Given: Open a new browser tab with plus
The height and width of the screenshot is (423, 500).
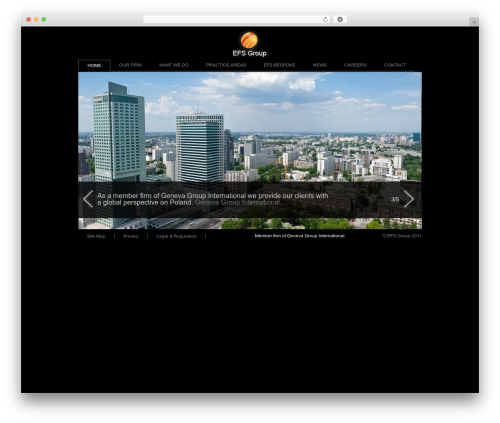Looking at the screenshot, I should click(474, 22).
